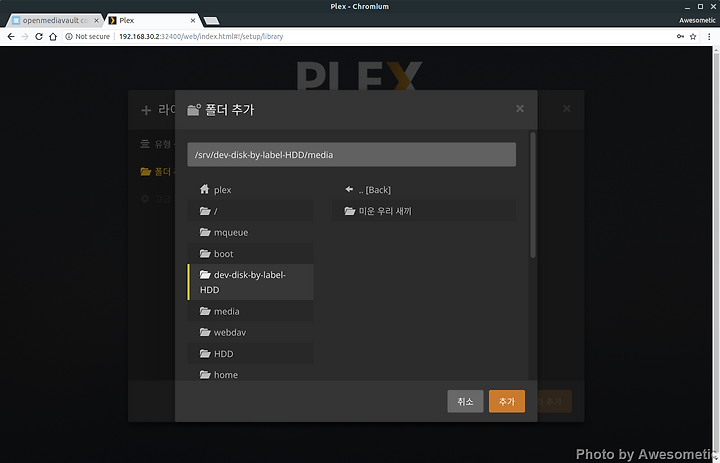This screenshot has width=720, height=463.
Task: Select the plex home entry
Action: pos(250,190)
